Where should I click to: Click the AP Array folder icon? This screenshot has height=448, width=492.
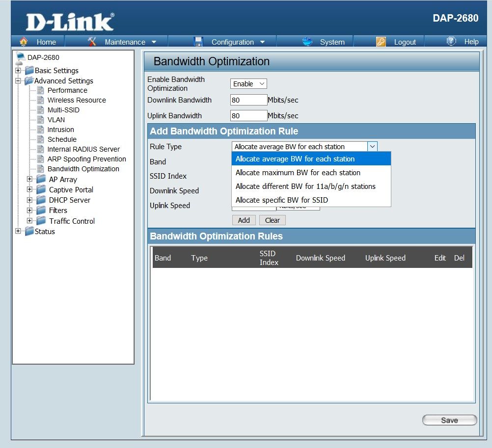41,179
